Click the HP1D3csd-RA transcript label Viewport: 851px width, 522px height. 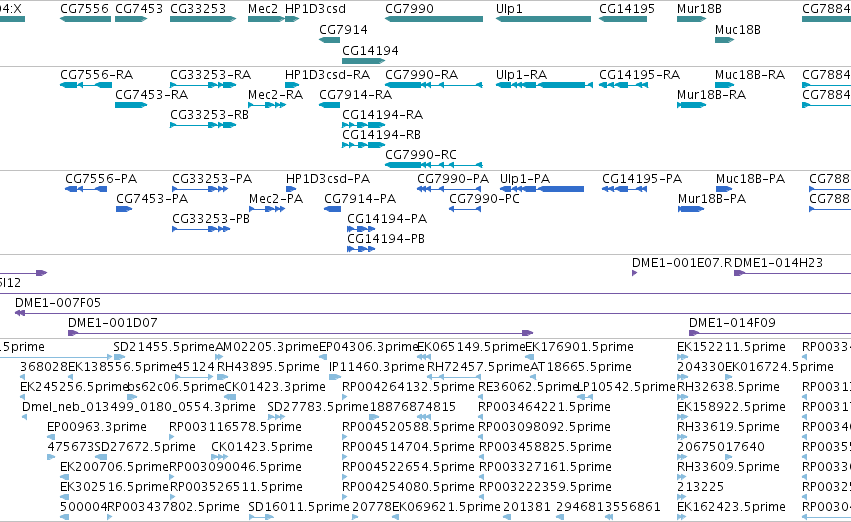[x=327, y=74]
